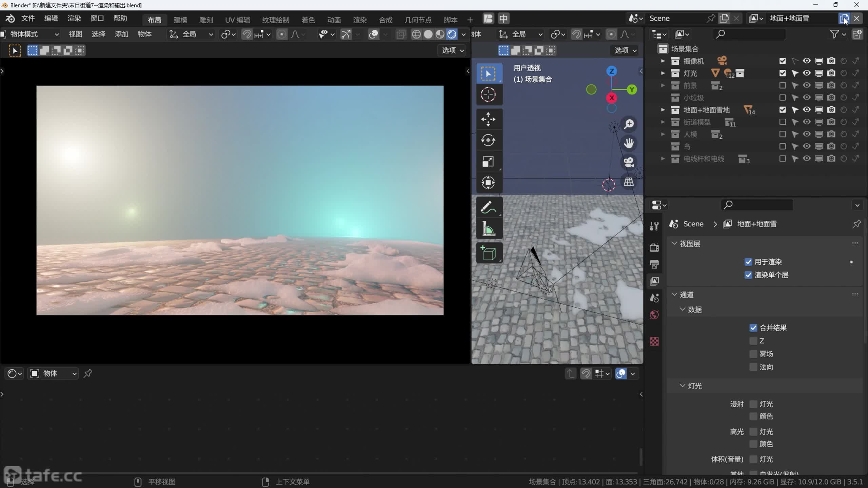Open the 文件 menu
This screenshot has width=868, height=488.
point(28,18)
